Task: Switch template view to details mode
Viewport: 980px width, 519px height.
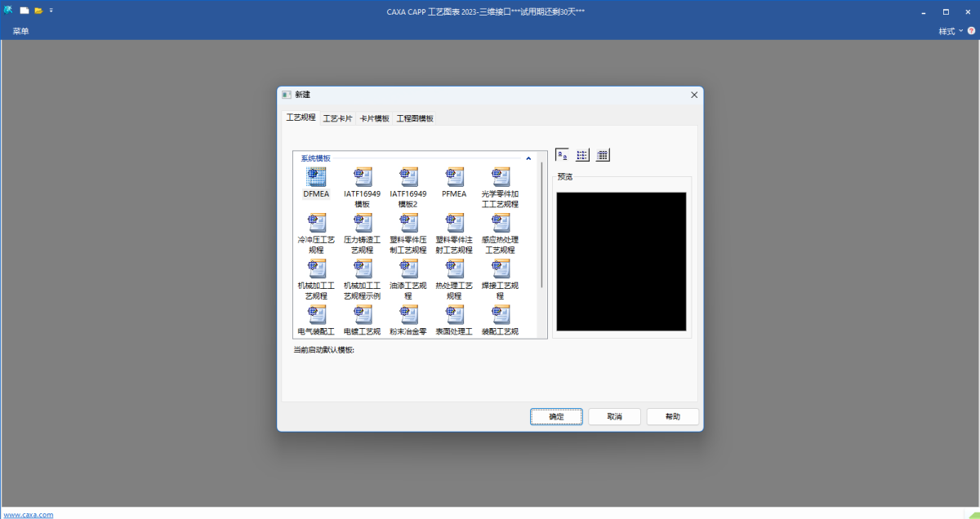Action: point(603,155)
